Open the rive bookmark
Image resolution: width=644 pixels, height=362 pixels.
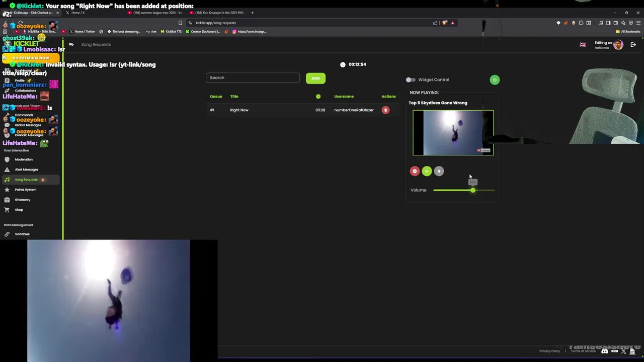point(151,32)
